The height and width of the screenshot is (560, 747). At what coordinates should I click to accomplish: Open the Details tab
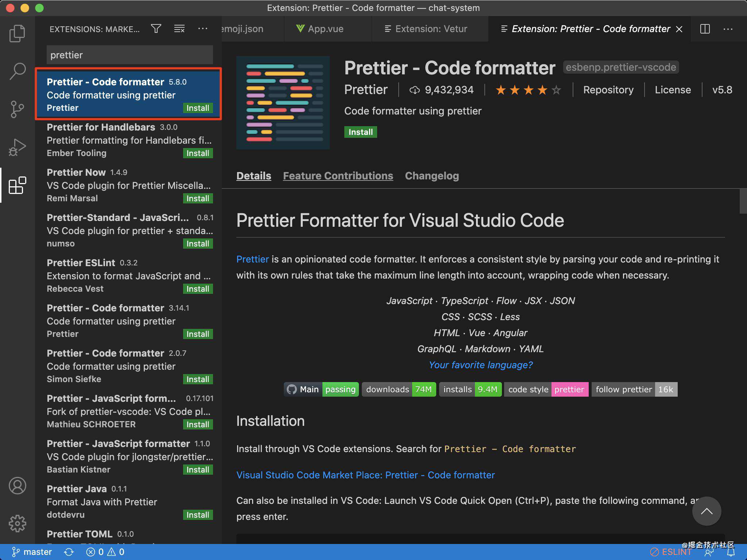(x=254, y=176)
